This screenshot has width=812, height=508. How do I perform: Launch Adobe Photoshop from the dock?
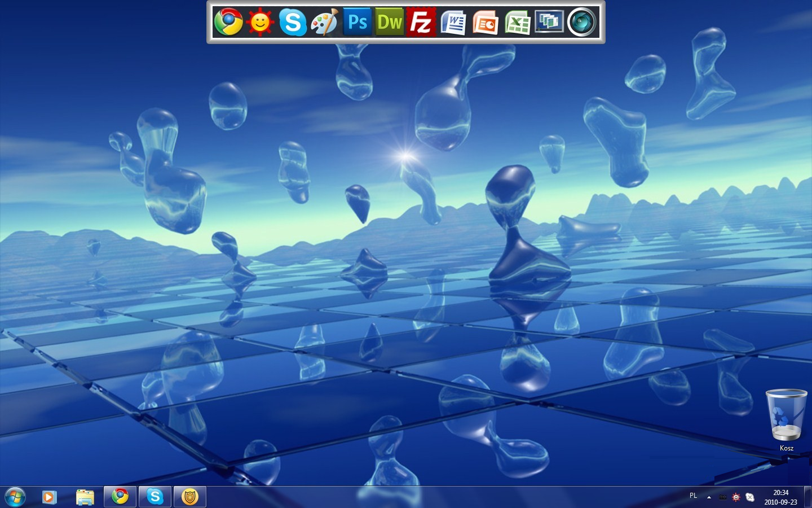pyautogui.click(x=358, y=23)
